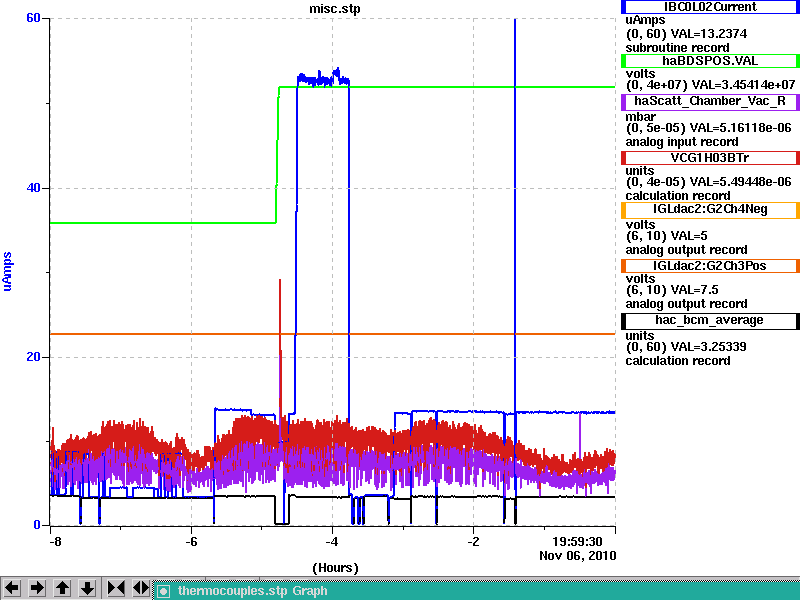Screen dimensions: 800x600
Task: Select hac_bcm_average curve in legend
Action: click(710, 320)
